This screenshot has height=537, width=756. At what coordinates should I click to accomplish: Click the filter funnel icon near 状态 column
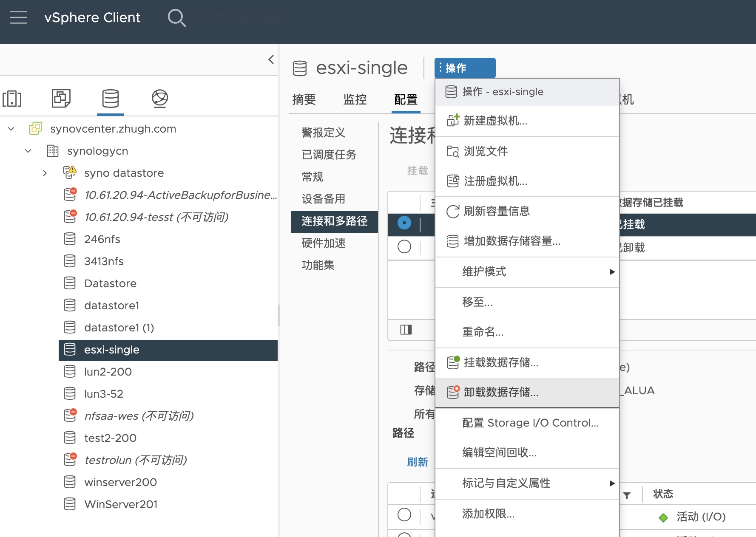point(627,495)
